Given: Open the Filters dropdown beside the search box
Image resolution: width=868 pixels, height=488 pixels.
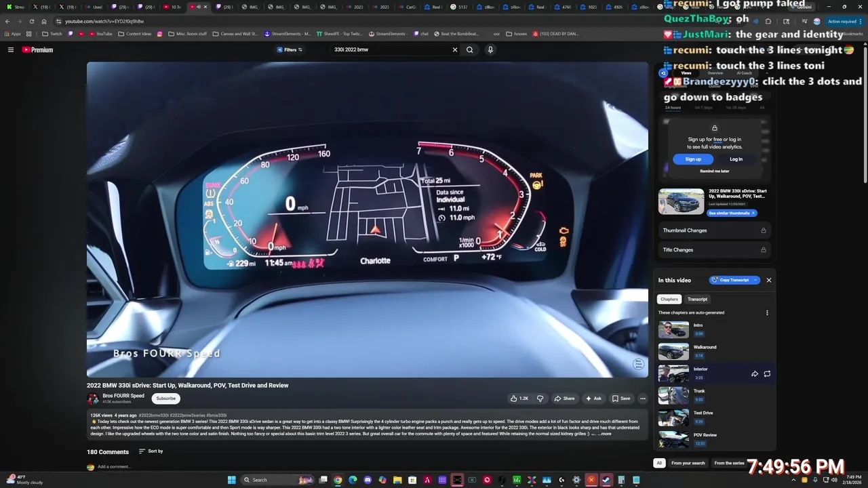Looking at the screenshot, I should [290, 49].
